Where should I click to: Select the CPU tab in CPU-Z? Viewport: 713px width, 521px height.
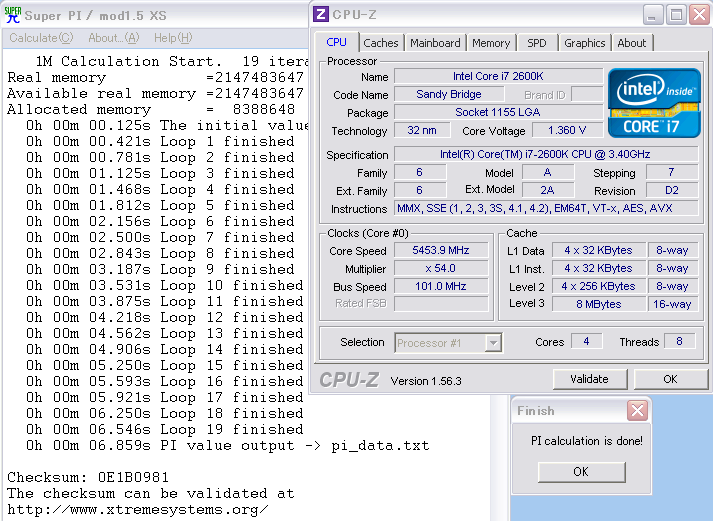pos(336,42)
